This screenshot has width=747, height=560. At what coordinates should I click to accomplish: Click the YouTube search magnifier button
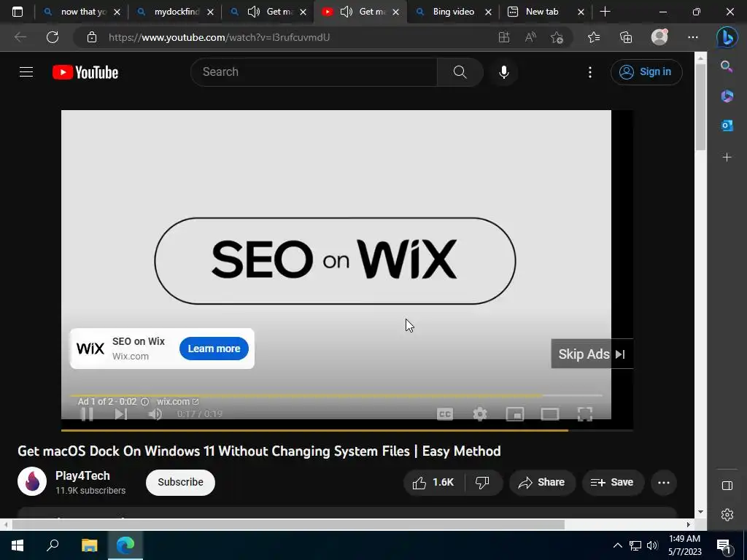(x=460, y=72)
